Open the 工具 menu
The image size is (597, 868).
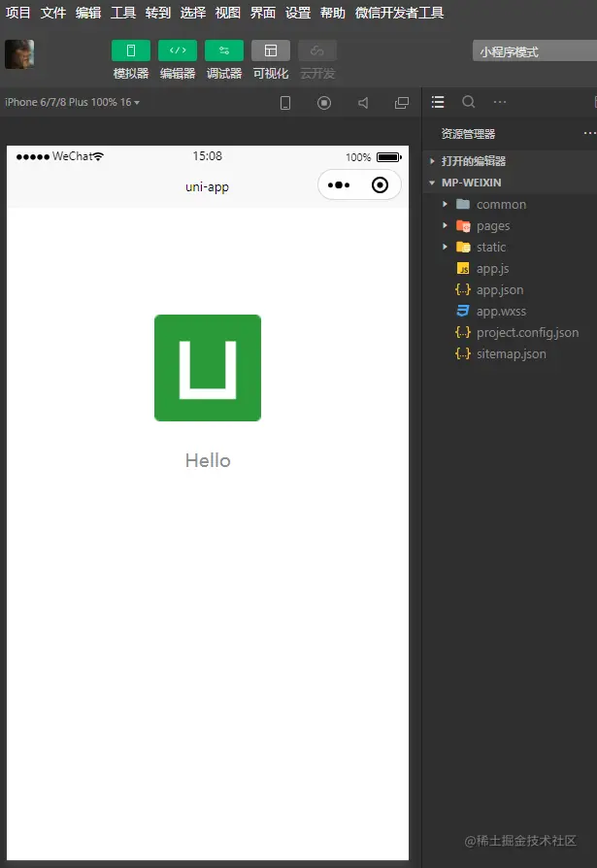click(x=123, y=13)
